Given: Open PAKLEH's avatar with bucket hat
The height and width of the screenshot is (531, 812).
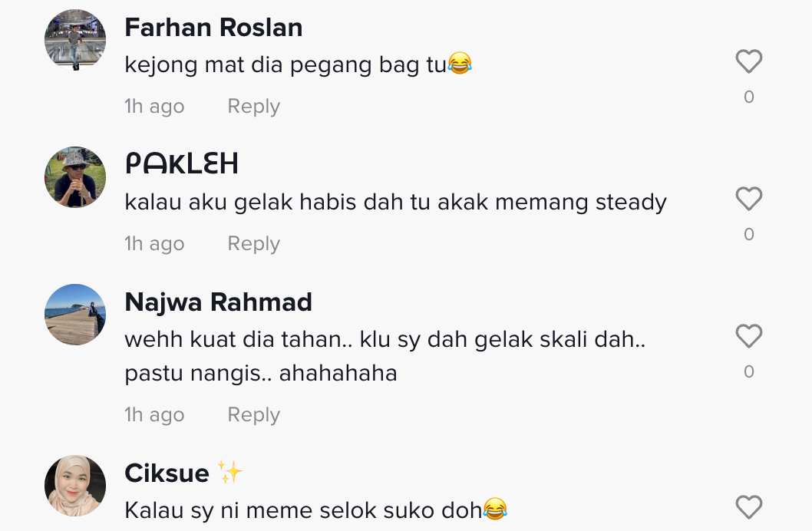Looking at the screenshot, I should (x=75, y=177).
